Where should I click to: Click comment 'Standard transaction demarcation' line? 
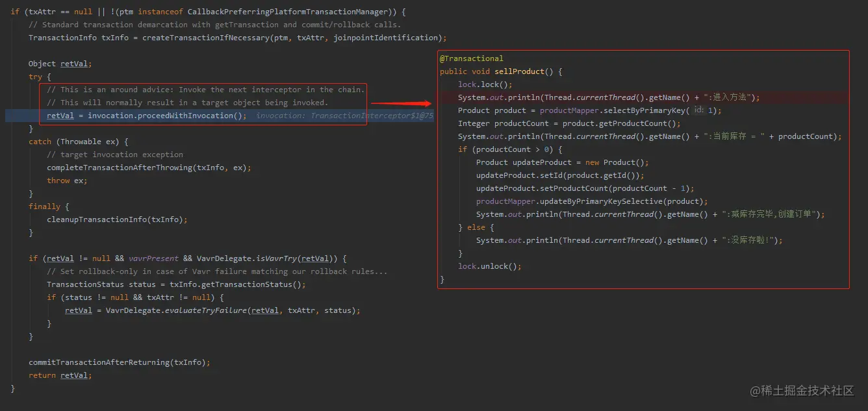click(214, 25)
